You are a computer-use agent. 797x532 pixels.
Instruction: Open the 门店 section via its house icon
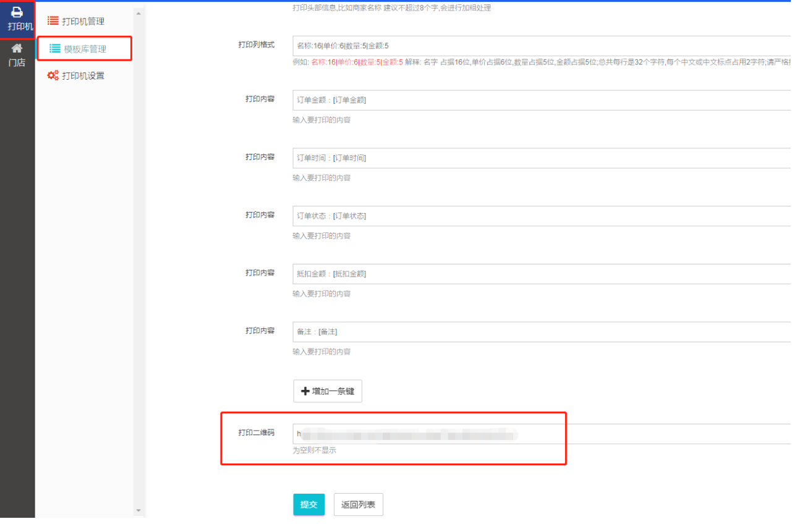17,48
